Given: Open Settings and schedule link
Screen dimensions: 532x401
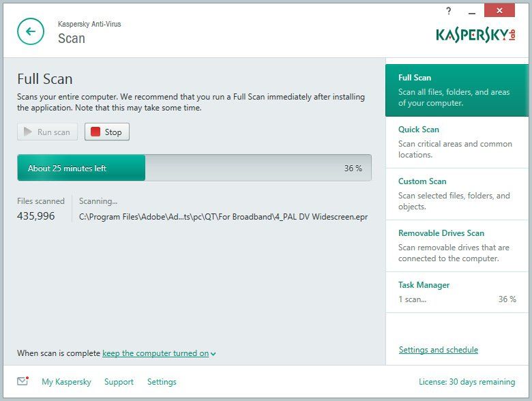Looking at the screenshot, I should (x=439, y=350).
